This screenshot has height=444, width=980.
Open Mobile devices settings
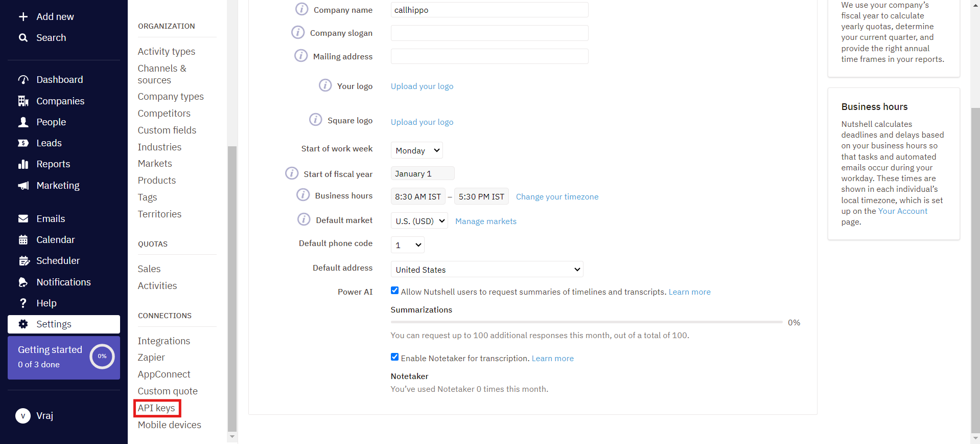[170, 425]
